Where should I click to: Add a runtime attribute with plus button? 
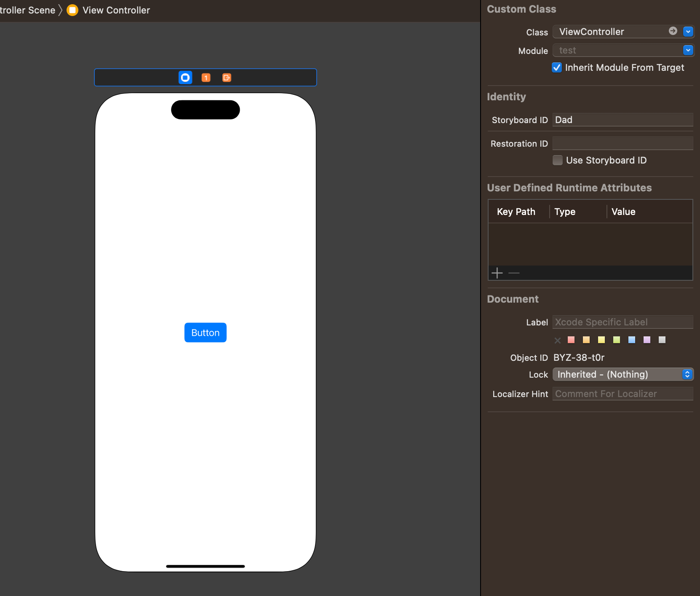point(497,273)
